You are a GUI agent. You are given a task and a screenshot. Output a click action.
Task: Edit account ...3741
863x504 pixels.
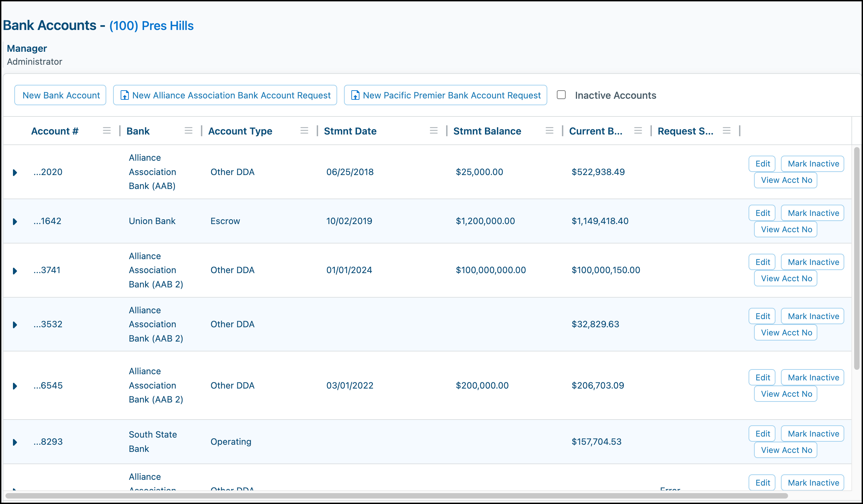pyautogui.click(x=762, y=262)
